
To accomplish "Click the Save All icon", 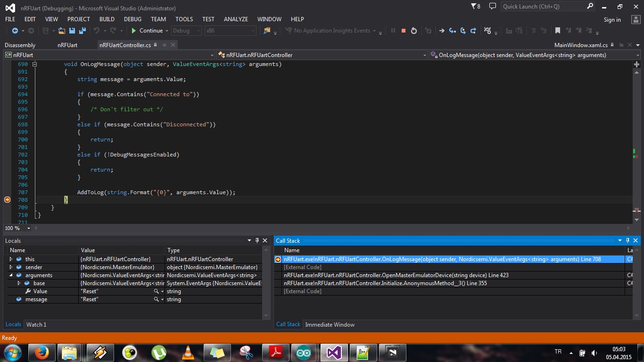I will point(82,31).
